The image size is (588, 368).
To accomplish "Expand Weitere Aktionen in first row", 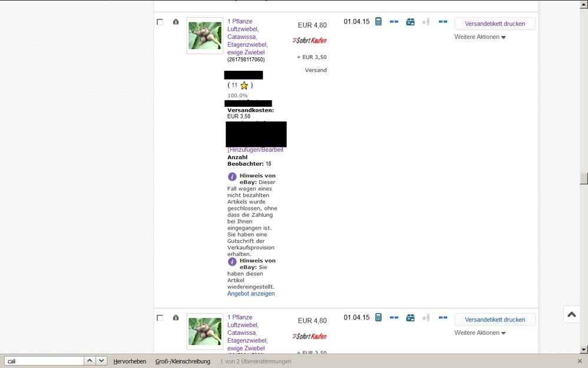I will point(480,37).
